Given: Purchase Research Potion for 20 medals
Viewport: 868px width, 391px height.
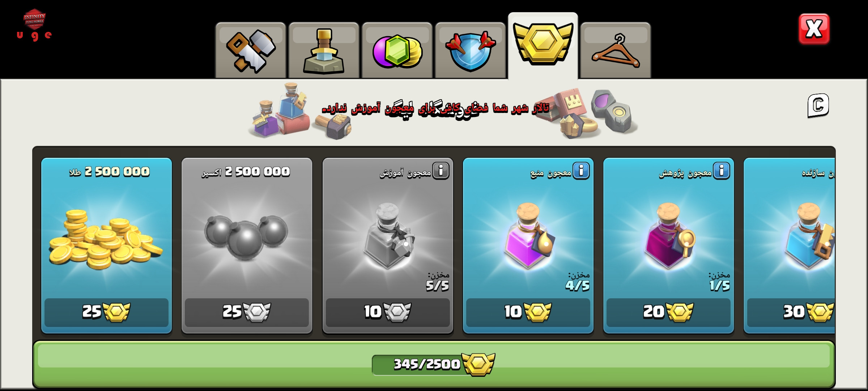Looking at the screenshot, I should pos(668,312).
